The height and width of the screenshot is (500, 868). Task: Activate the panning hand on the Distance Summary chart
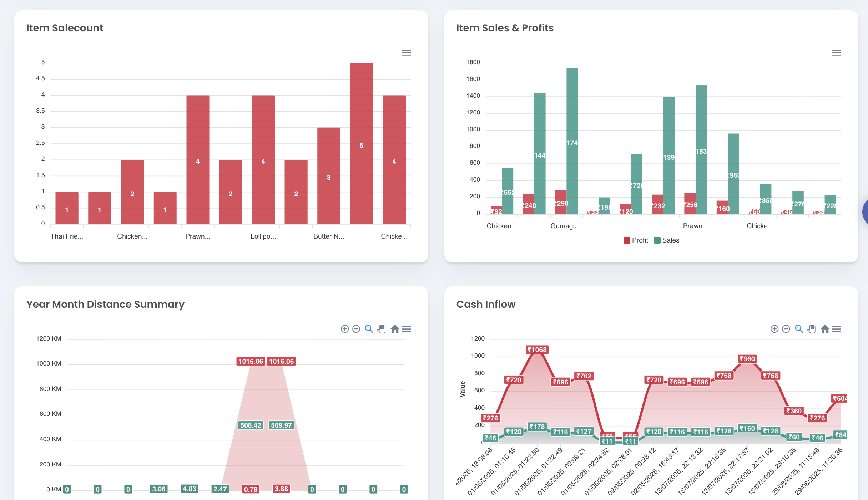pos(382,329)
